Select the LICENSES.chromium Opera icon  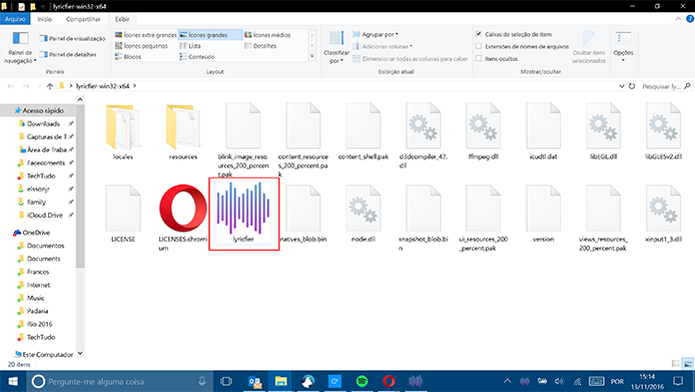pyautogui.click(x=183, y=209)
